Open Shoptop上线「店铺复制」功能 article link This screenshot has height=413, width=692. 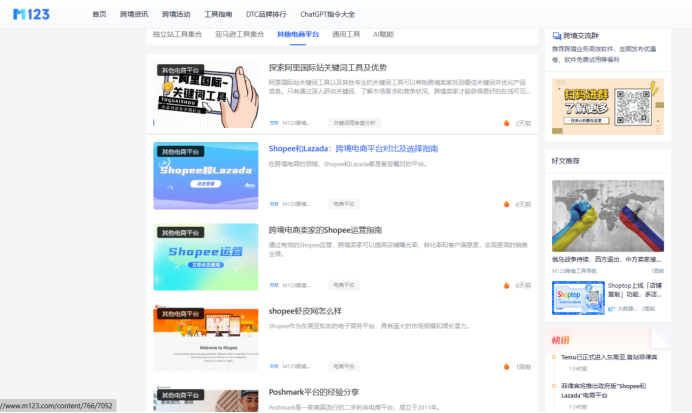[635, 290]
